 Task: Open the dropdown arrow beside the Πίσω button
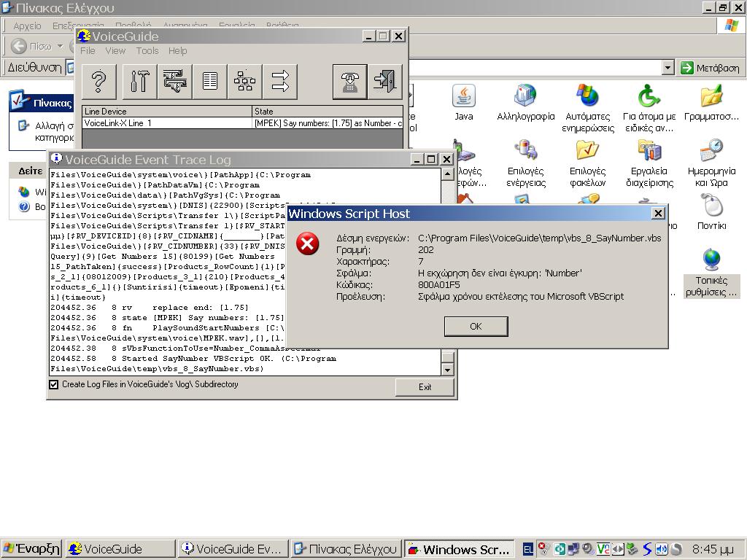(x=60, y=46)
